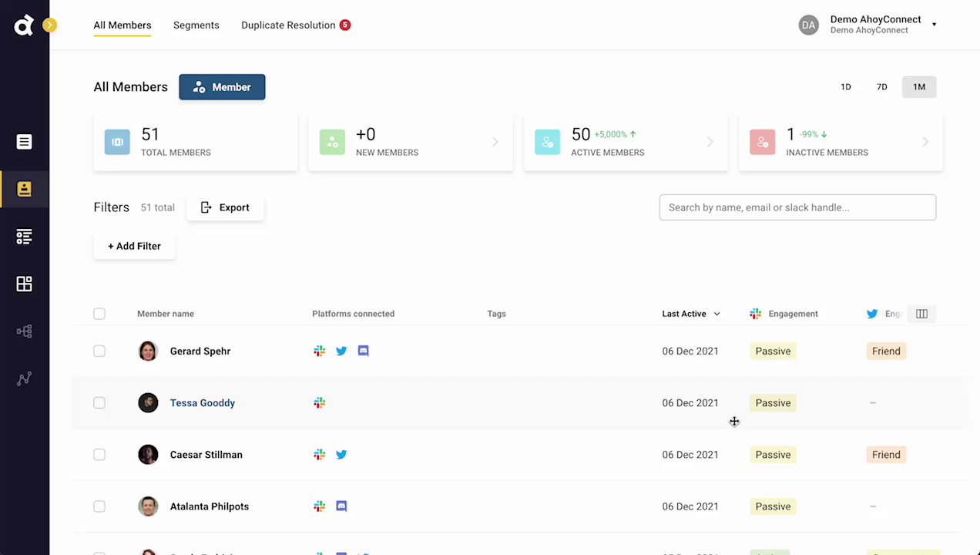The image size is (980, 555).
Task: Click the blue Member button
Action: tap(222, 87)
